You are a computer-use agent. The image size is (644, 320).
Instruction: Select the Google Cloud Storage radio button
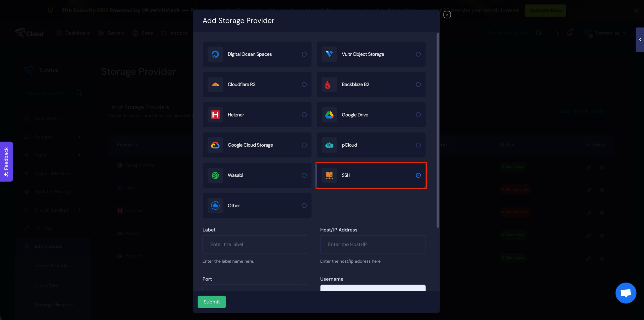[304, 145]
